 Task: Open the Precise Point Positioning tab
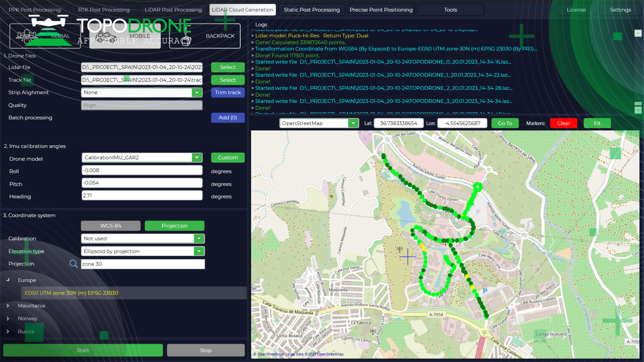[381, 10]
